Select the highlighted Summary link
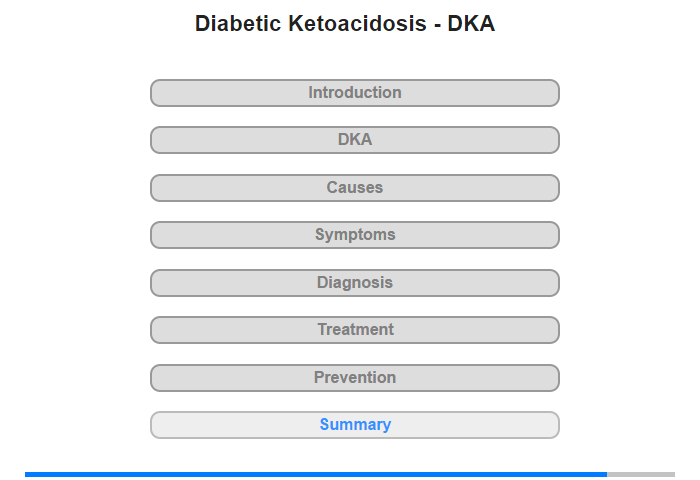 coord(354,425)
